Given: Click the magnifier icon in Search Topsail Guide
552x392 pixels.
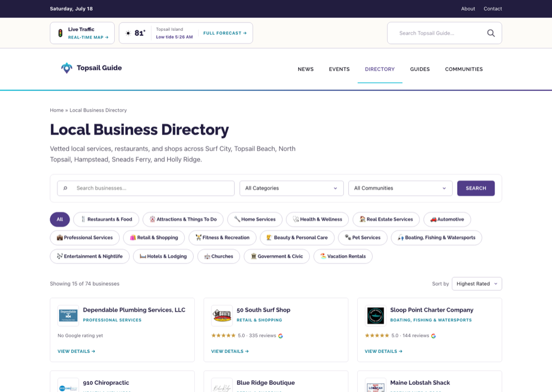Looking at the screenshot, I should [x=491, y=33].
